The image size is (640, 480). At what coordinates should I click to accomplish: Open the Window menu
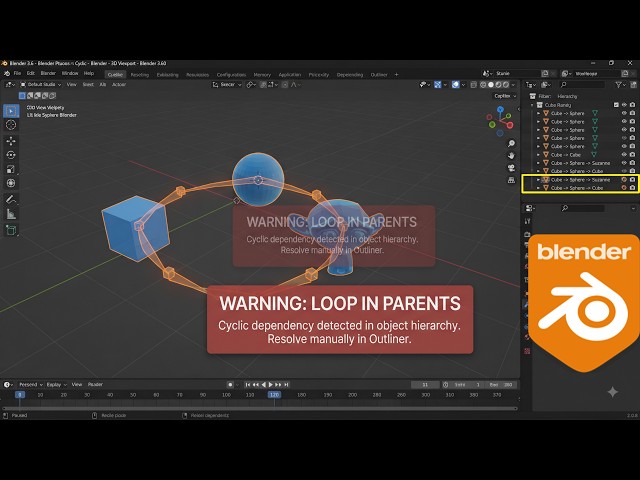pyautogui.click(x=70, y=73)
